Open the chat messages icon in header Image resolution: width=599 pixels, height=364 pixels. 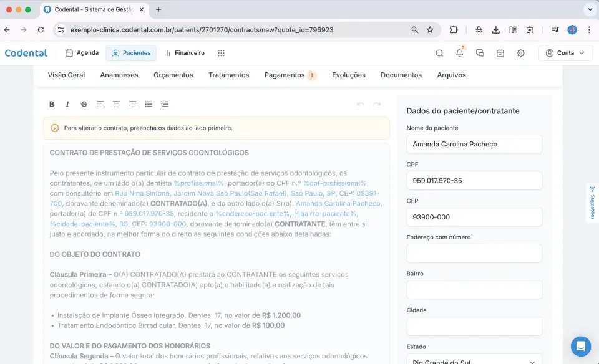(480, 53)
